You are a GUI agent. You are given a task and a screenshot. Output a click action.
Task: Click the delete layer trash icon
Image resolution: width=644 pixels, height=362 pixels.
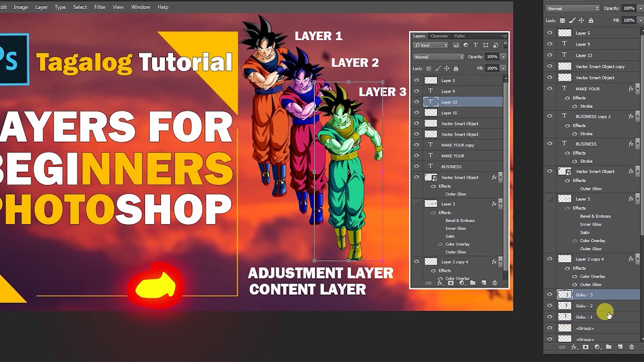tap(632, 347)
